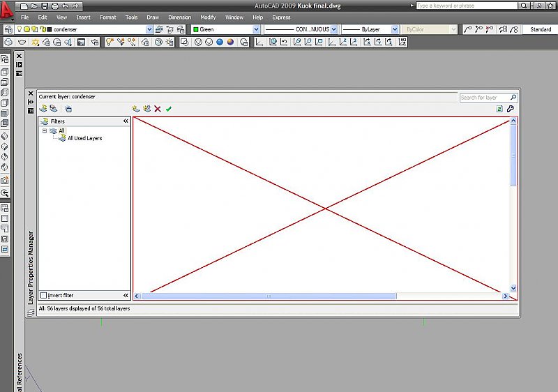This screenshot has width=558, height=392.
Task: Open layer Settings wrench icon
Action: pos(511,109)
